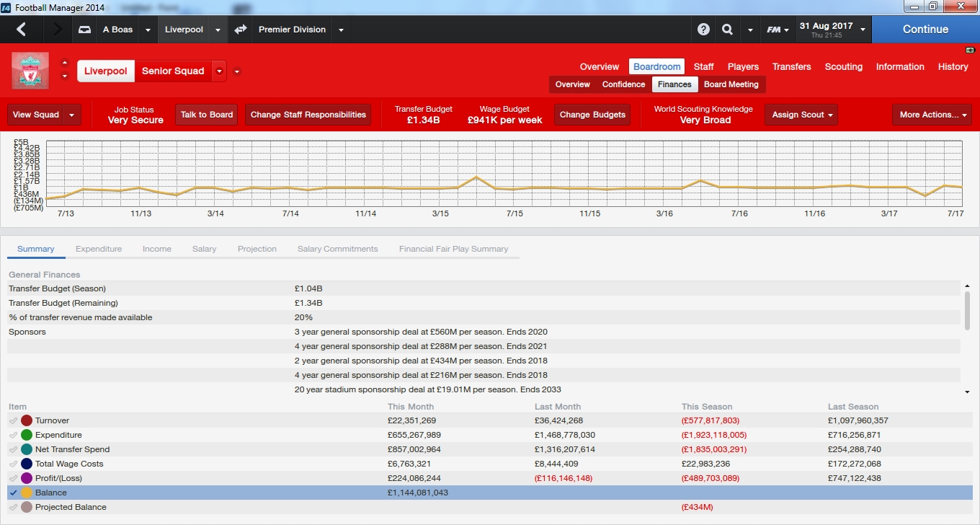
Task: Open the dropdown arrow next to search
Action: 750,30
